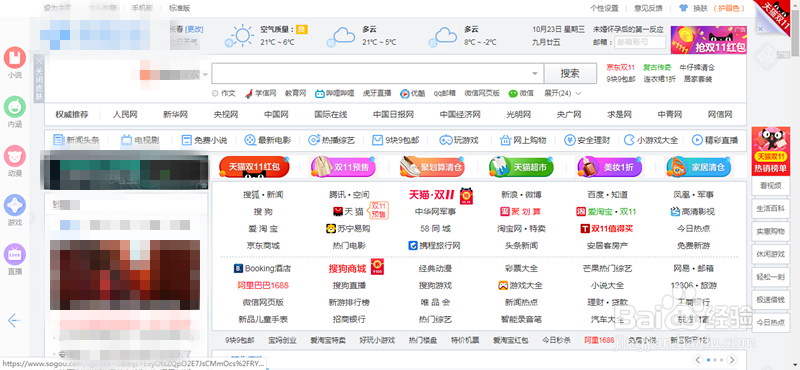Go to next page in bottom pager
Screen dimensions: 800x370
(x=732, y=359)
